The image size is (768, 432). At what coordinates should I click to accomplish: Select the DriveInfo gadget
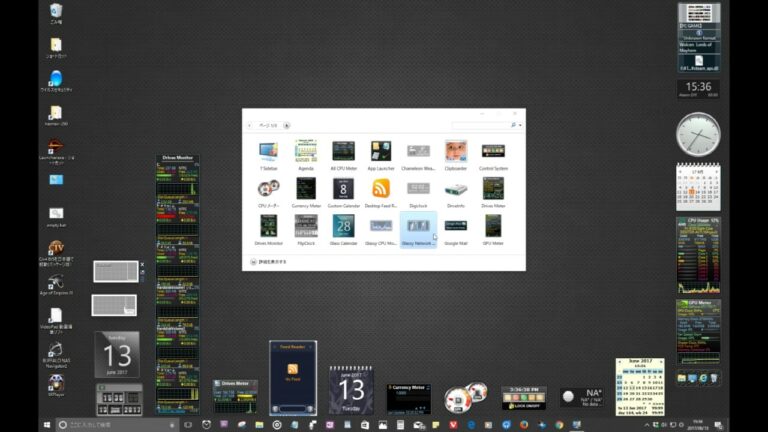(456, 189)
